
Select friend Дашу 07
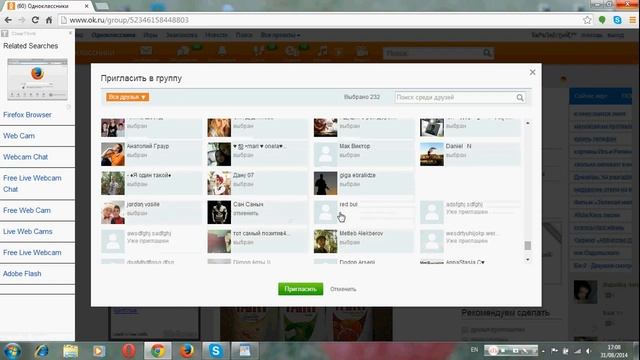[258, 183]
